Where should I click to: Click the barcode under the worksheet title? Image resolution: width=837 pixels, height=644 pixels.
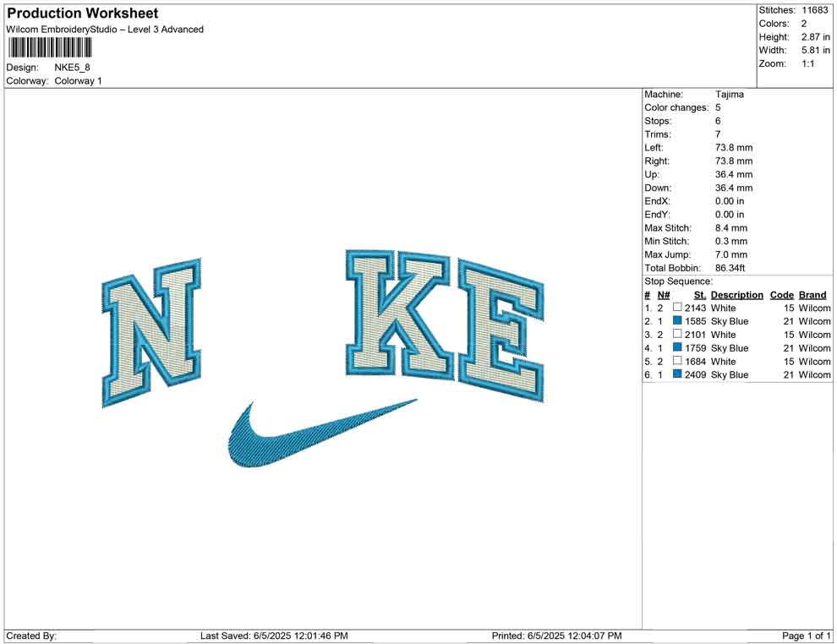point(49,48)
